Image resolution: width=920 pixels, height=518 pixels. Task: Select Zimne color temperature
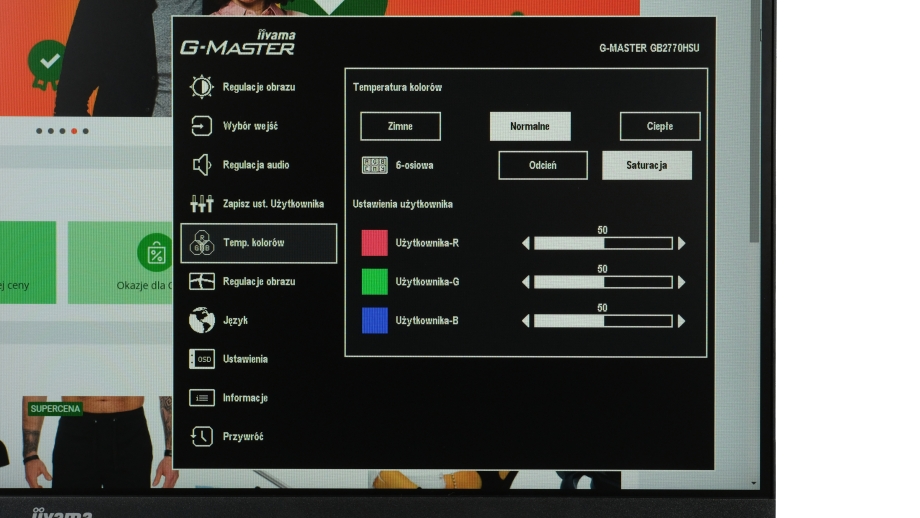point(400,126)
